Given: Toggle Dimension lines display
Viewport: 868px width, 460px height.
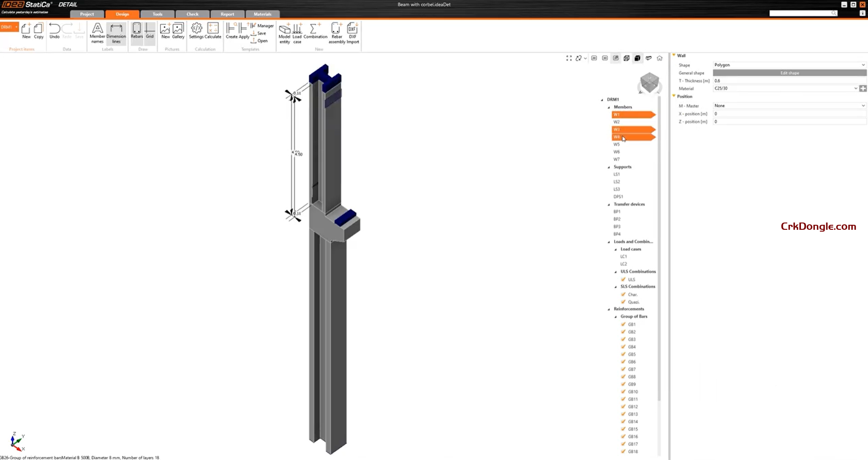Looking at the screenshot, I should [x=116, y=33].
